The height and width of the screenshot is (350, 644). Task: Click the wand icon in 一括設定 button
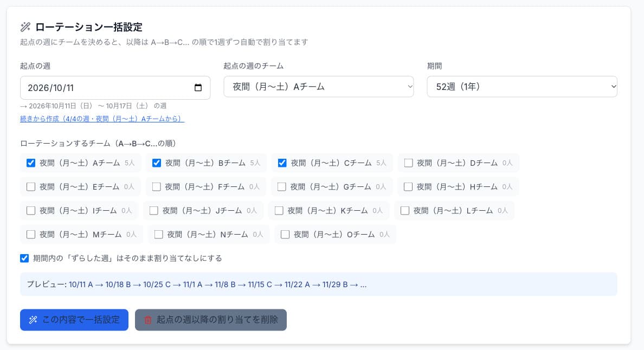[x=33, y=320]
